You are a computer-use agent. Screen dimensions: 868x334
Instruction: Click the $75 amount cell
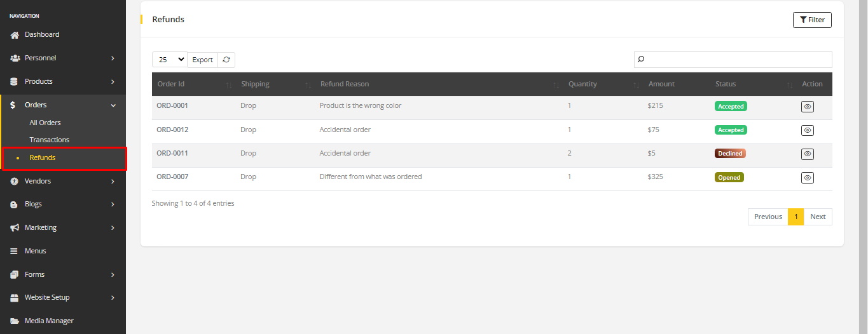(x=654, y=130)
